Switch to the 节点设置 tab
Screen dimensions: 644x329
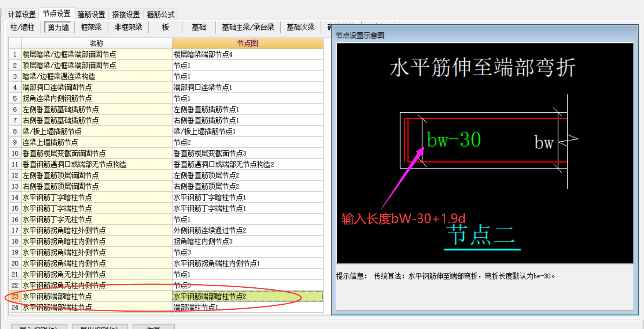[x=56, y=13]
